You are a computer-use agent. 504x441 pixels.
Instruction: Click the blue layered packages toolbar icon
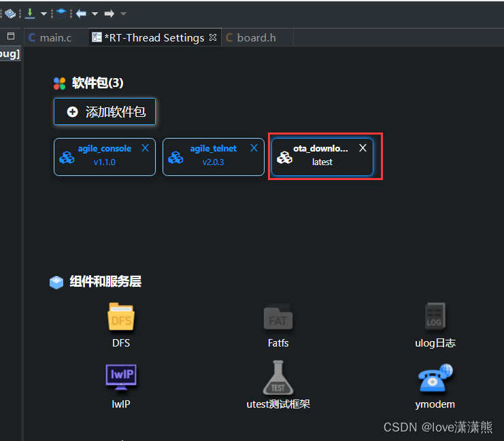[x=61, y=14]
